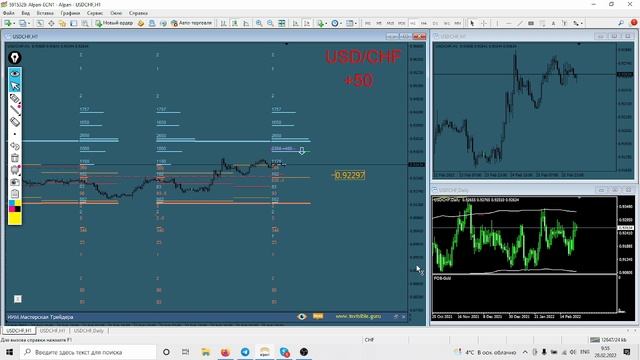The width and height of the screenshot is (640, 360).
Task: Switch timeframe to H4
Action: tap(424, 23)
